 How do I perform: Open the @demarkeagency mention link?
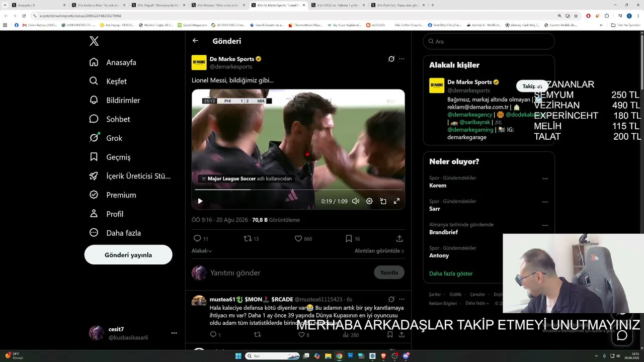pos(469,115)
